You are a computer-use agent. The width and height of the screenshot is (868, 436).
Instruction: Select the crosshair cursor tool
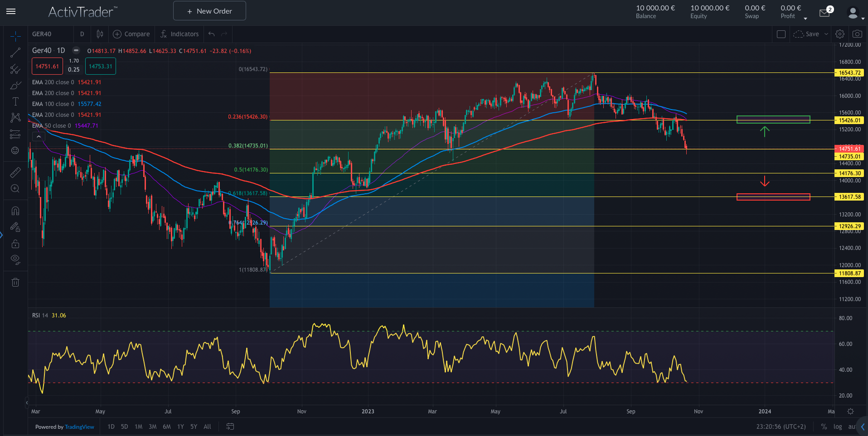[x=15, y=35]
